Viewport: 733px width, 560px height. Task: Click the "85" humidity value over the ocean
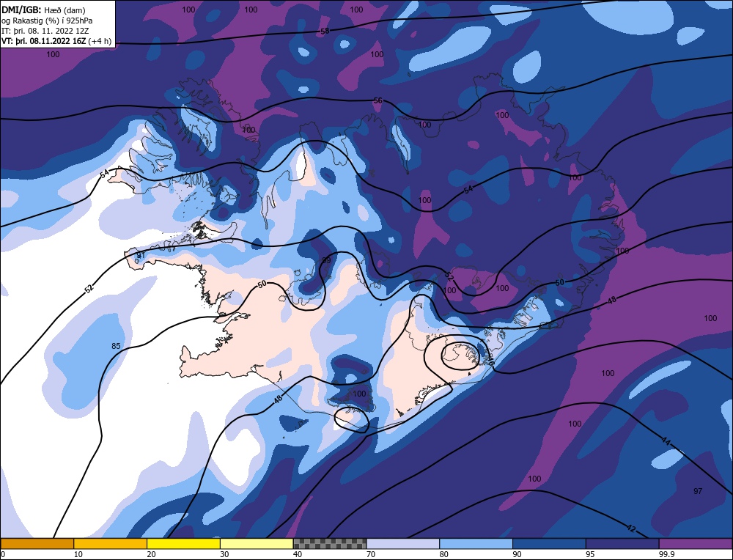click(x=116, y=347)
